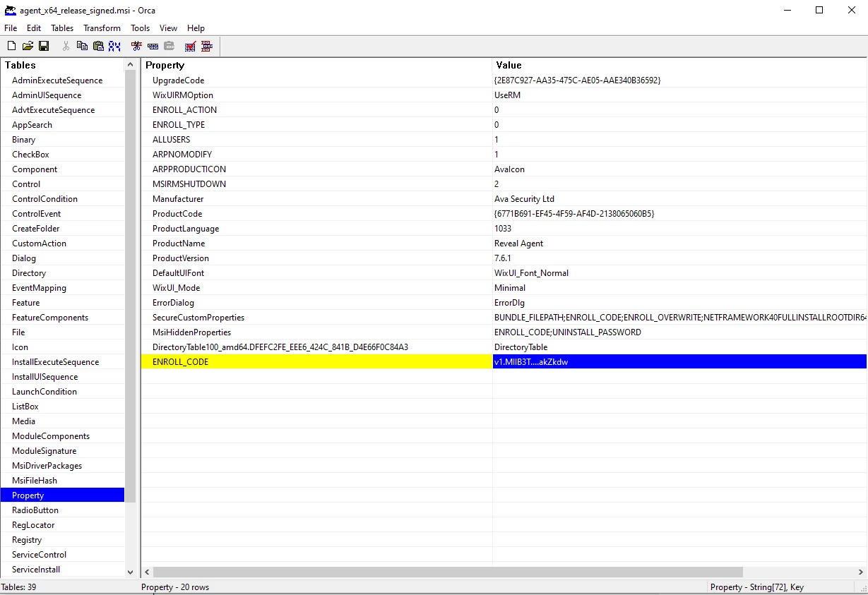Click the tables list vertical scrollbar thumb
This screenshot has width=868, height=595.
tap(130, 286)
